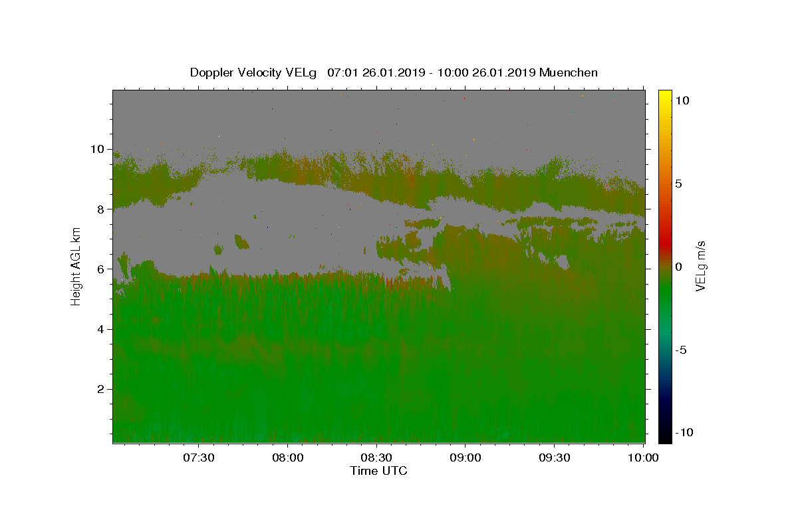
Task: Click the height axis '4' tick label
Action: tap(102, 329)
